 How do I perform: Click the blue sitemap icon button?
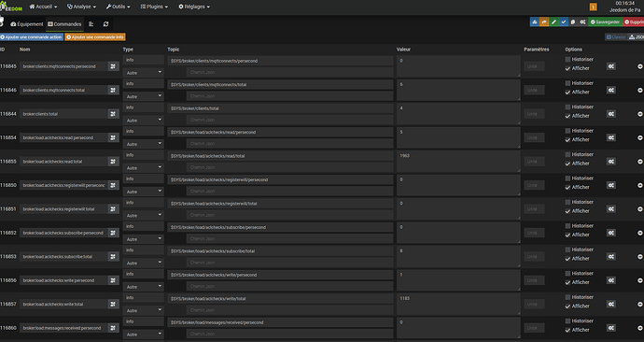click(x=535, y=22)
